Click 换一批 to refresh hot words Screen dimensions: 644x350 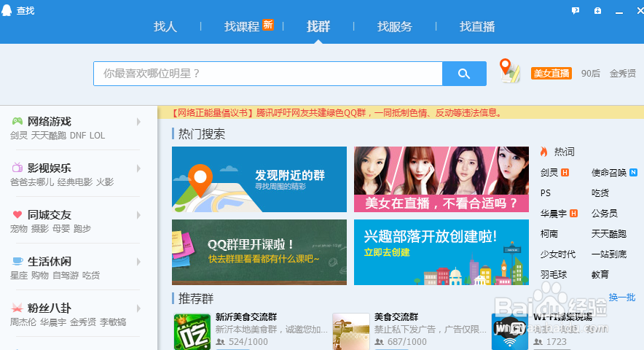point(622,297)
